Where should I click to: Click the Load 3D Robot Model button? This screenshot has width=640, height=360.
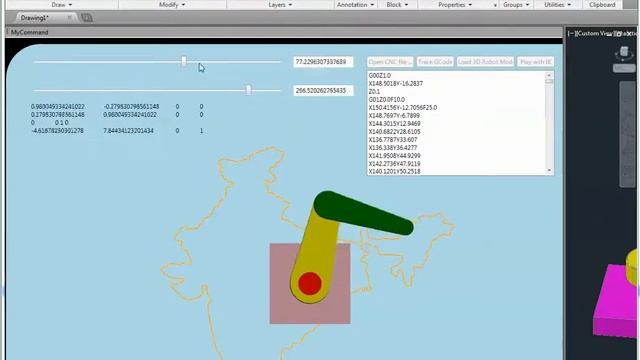[485, 62]
